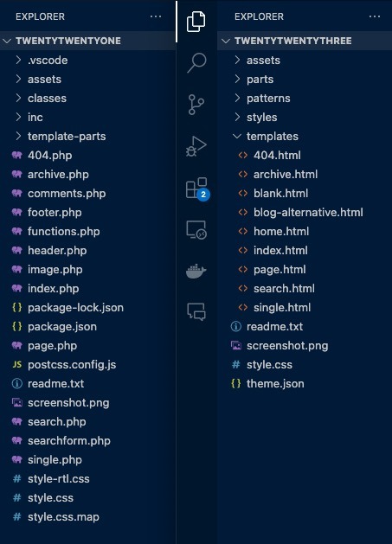Open style.css in TwentyTwentyOne
The height and width of the screenshot is (544, 392).
pyautogui.click(x=87, y=498)
